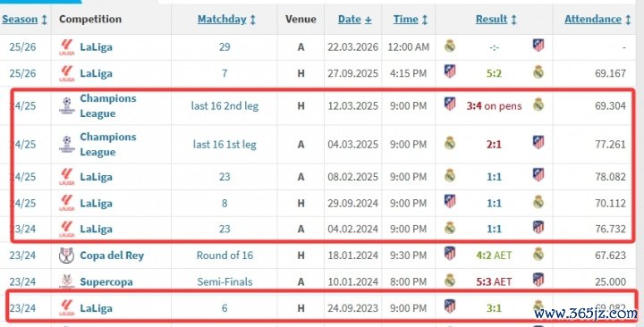644x327 pixels.
Task: Open the 3:4 on pens result
Action: (494, 105)
